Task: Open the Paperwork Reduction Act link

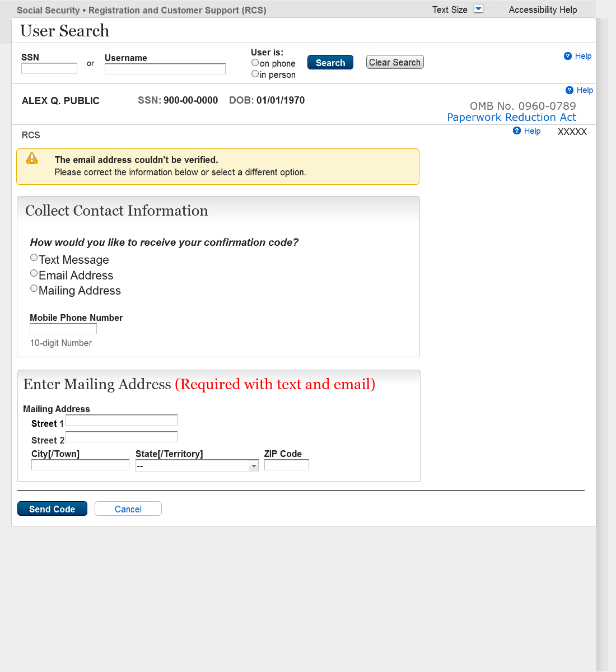Action: pos(511,117)
